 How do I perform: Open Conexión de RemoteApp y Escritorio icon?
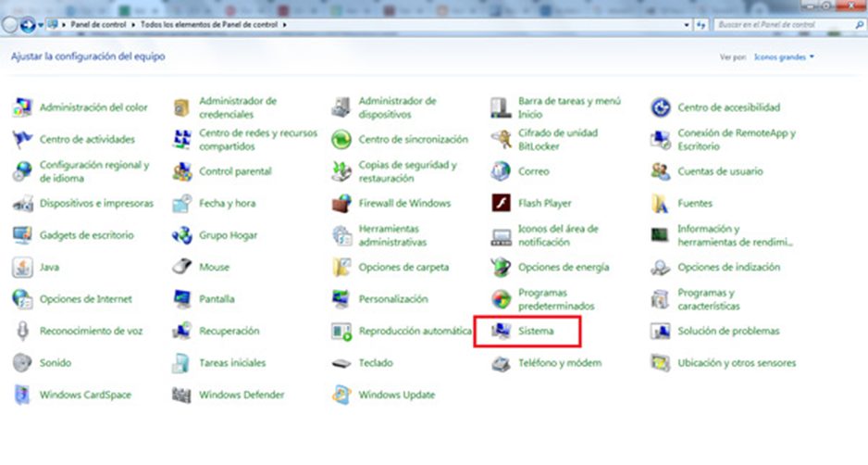(661, 139)
